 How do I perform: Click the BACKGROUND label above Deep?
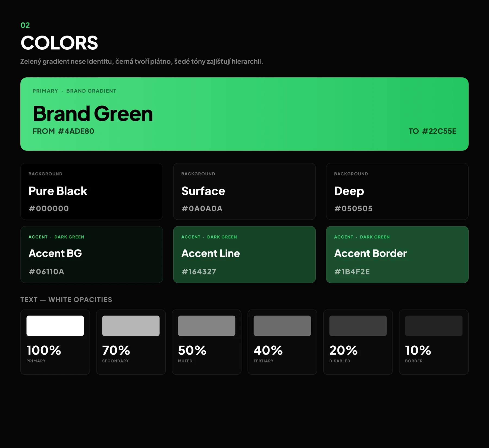pos(351,174)
